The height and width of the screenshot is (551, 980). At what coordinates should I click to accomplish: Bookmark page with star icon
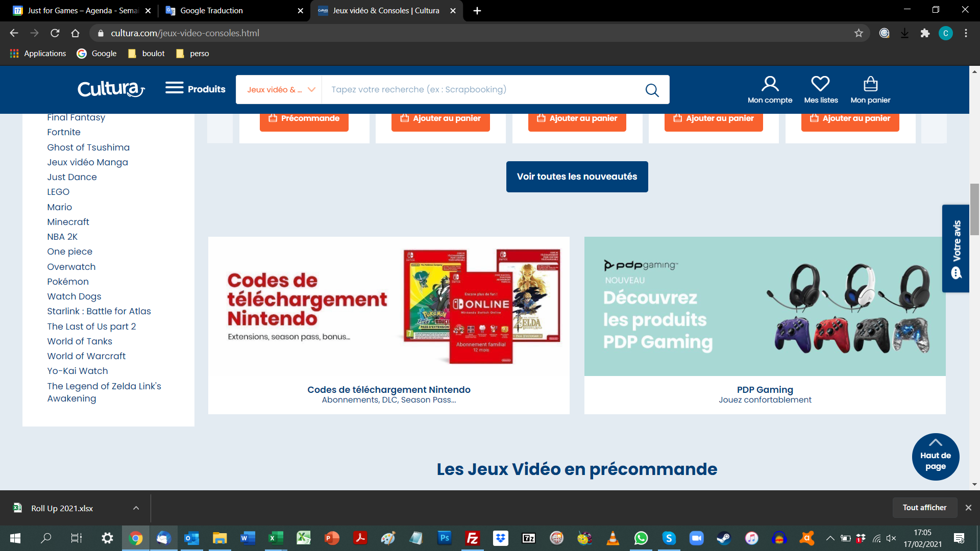click(859, 33)
